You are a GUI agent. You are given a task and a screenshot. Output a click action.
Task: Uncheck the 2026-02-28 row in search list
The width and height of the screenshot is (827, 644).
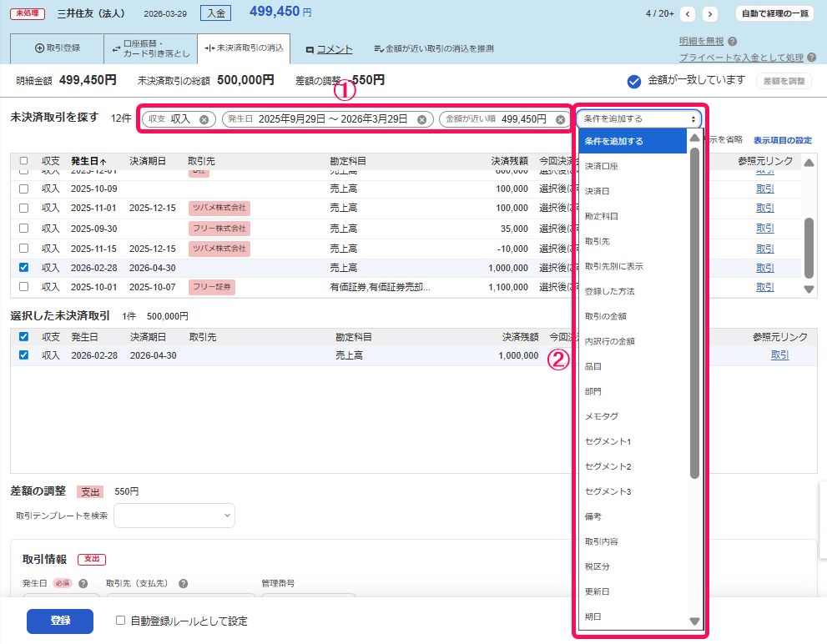pyautogui.click(x=23, y=268)
